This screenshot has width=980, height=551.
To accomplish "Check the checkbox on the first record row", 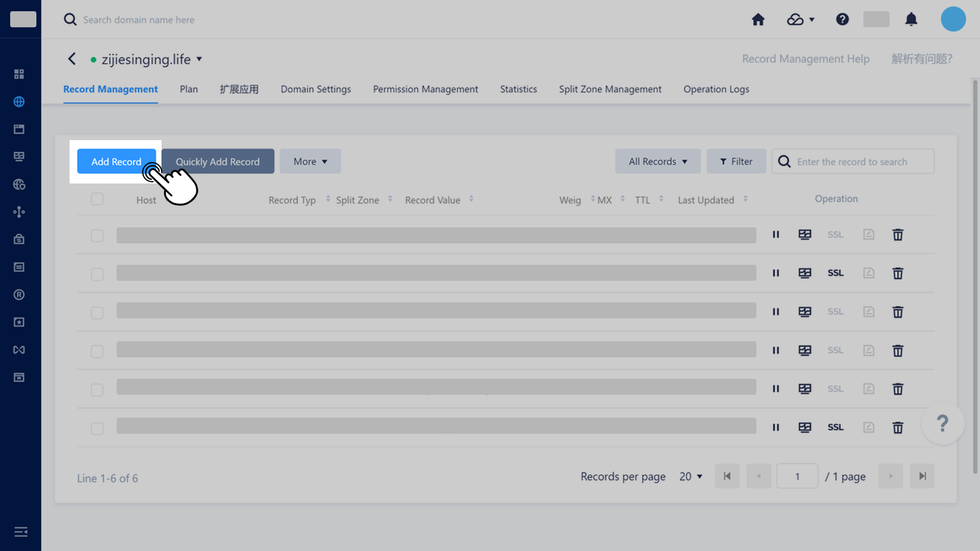I will (97, 235).
